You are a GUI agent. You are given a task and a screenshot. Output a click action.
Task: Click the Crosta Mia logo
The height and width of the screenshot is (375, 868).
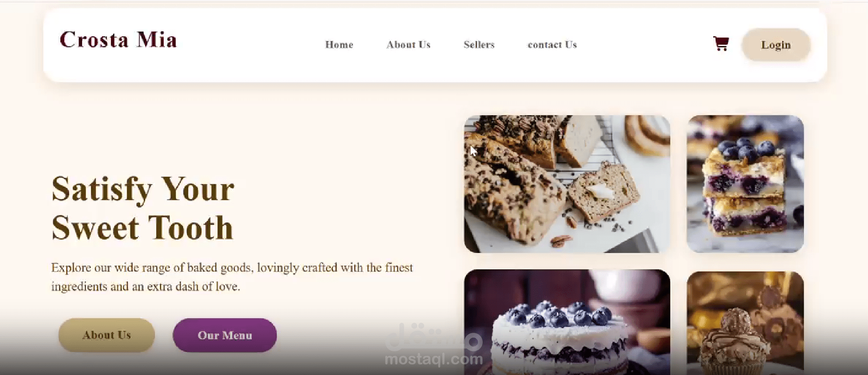(x=118, y=39)
